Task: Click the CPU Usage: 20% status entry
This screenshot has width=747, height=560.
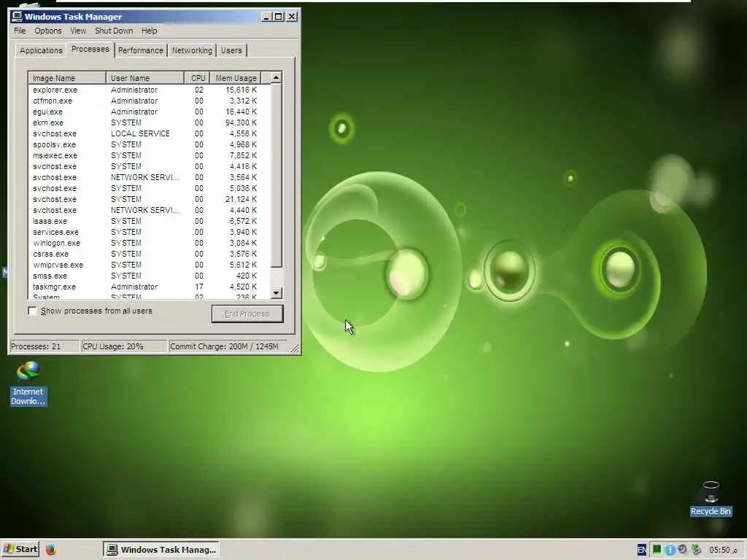Action: click(x=124, y=346)
